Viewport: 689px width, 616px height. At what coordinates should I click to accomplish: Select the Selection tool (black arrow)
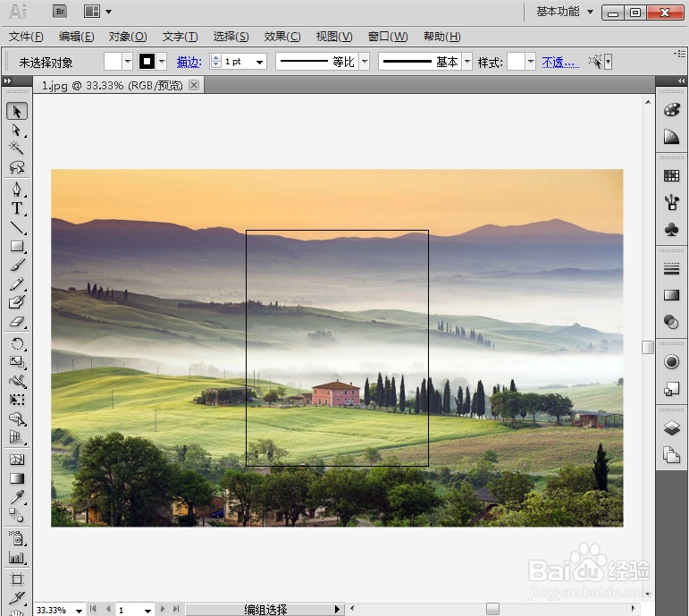coord(17,111)
